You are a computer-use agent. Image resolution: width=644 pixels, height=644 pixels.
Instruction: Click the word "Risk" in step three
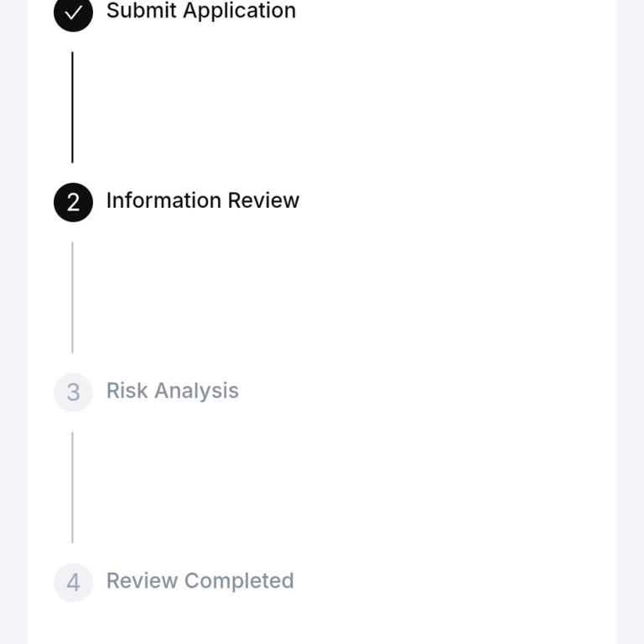[x=127, y=391]
